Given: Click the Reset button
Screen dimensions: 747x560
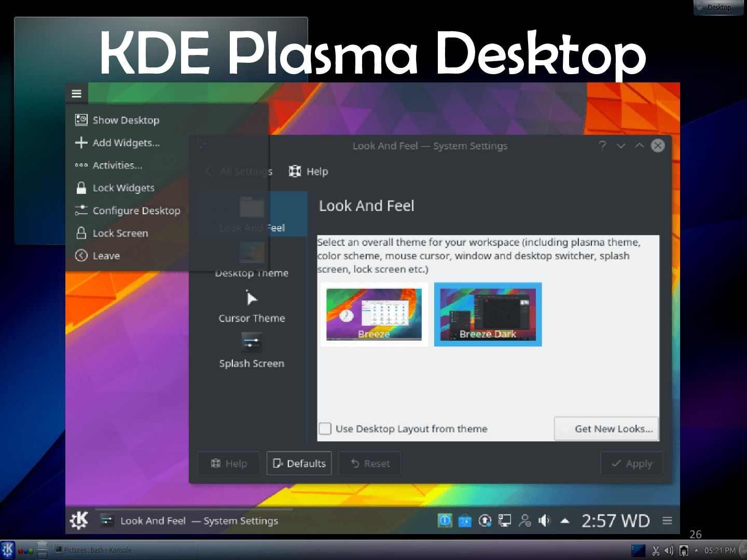Looking at the screenshot, I should coord(370,464).
